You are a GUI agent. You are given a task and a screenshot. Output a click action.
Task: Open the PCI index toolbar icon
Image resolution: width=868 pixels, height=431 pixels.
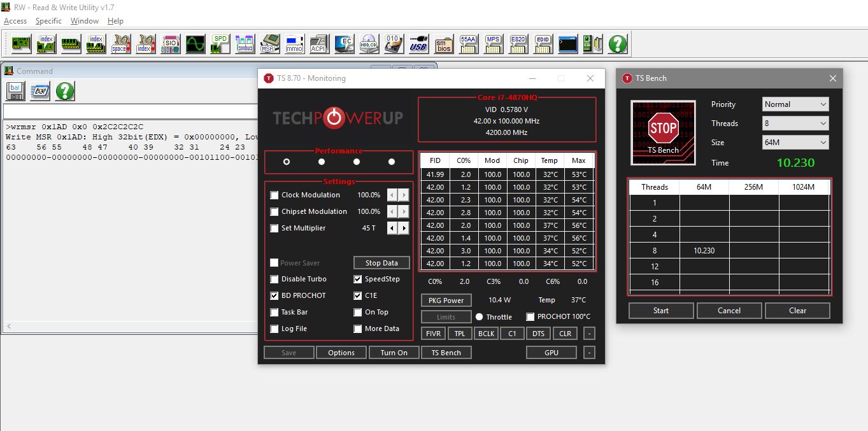point(46,44)
